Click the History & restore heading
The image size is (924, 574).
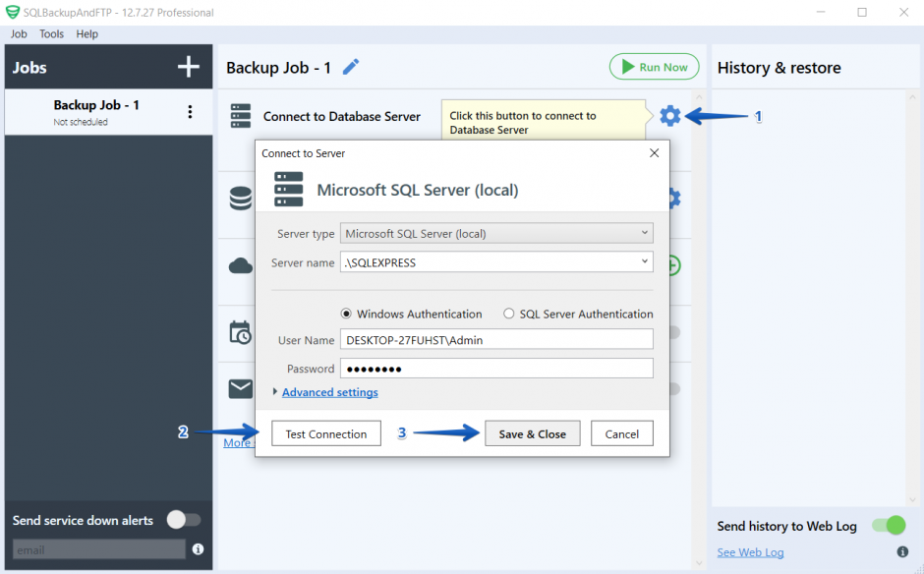coord(780,68)
